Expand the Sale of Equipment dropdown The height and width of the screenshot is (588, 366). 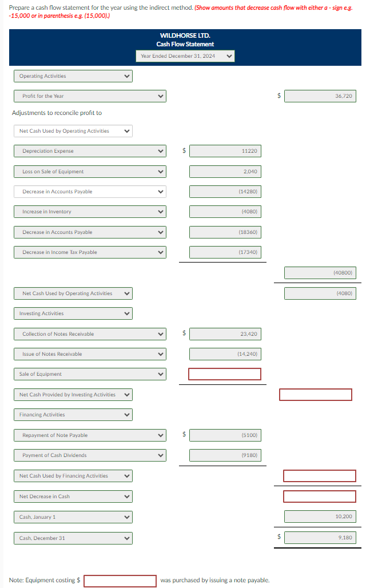(89, 375)
